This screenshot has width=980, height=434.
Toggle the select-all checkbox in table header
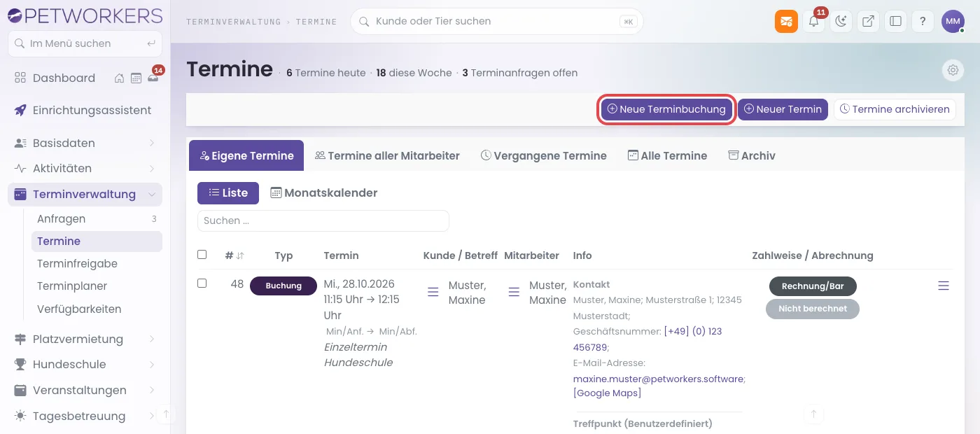[x=202, y=255]
